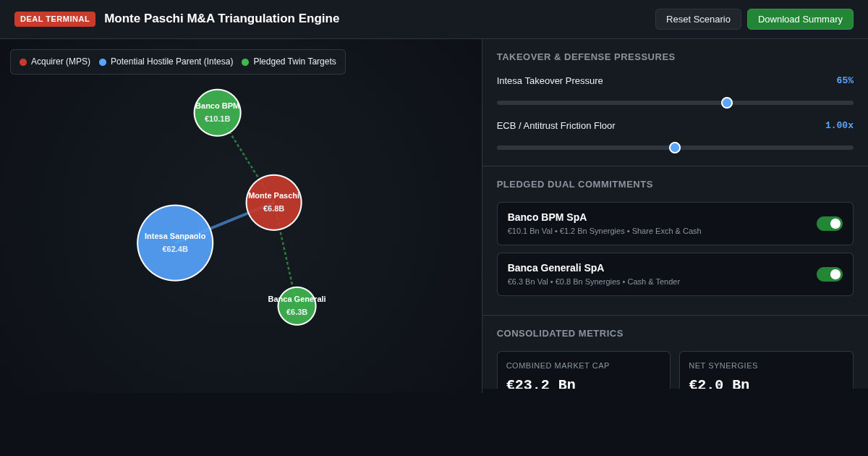Toggle the Banca Generali SpA commitment switch
868x456 pixels.
(830, 274)
